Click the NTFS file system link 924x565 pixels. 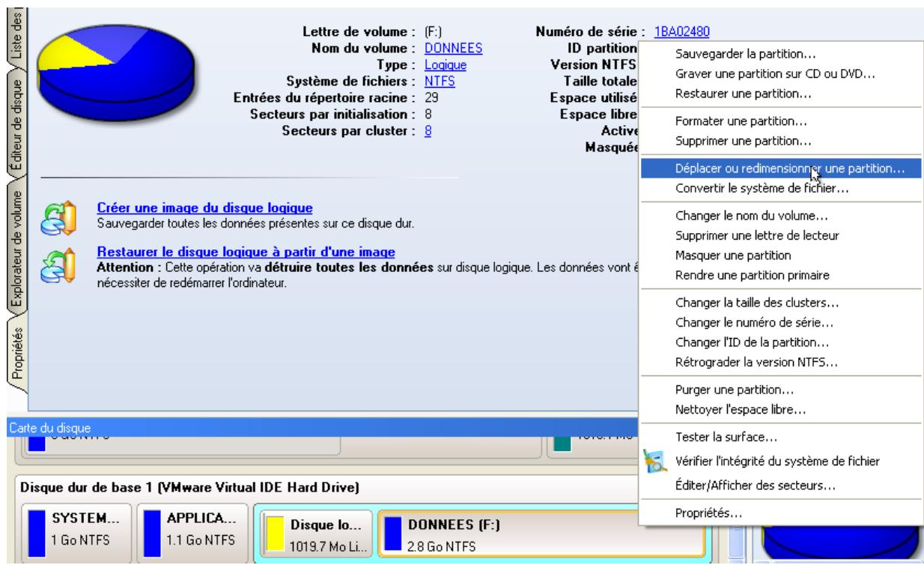440,82
